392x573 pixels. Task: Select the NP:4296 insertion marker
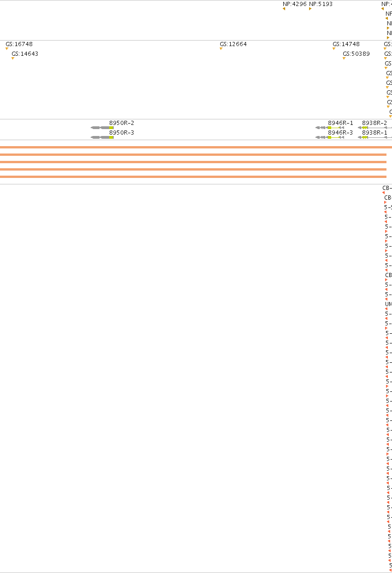[x=284, y=8]
